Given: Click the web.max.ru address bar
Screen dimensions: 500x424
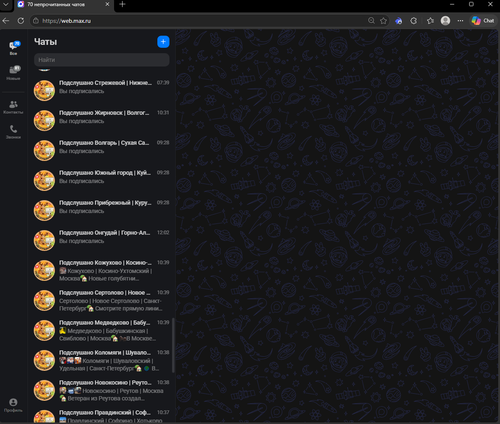Looking at the screenshot, I should pos(200,21).
